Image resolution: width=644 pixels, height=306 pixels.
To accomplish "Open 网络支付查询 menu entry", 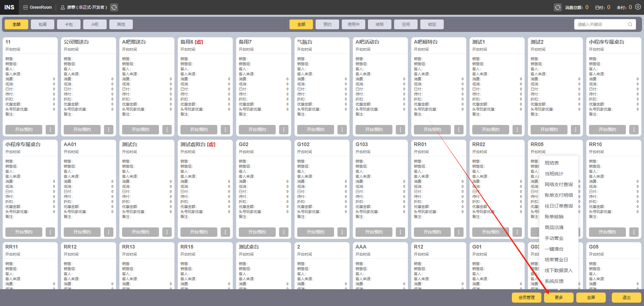I will pyautogui.click(x=558, y=184).
